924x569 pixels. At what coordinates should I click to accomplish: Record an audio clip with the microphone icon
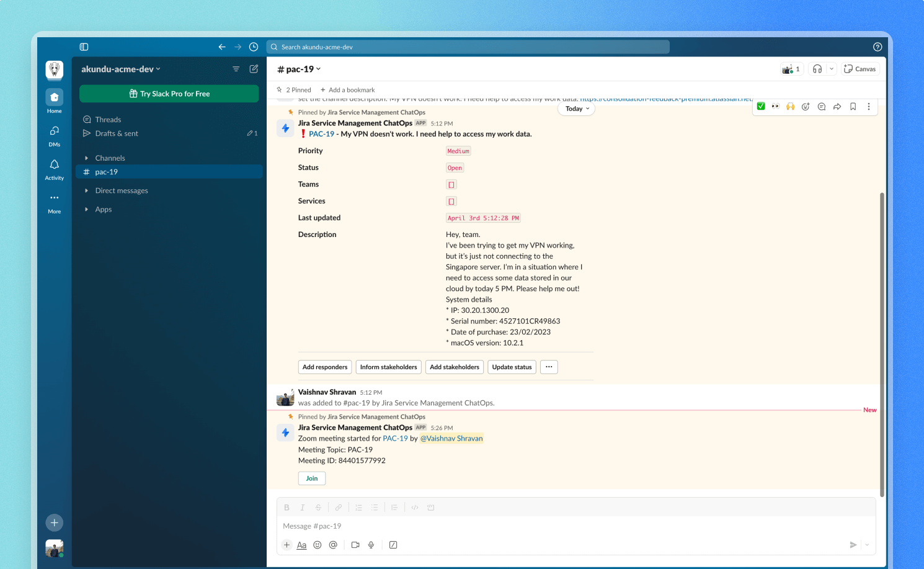[371, 545]
